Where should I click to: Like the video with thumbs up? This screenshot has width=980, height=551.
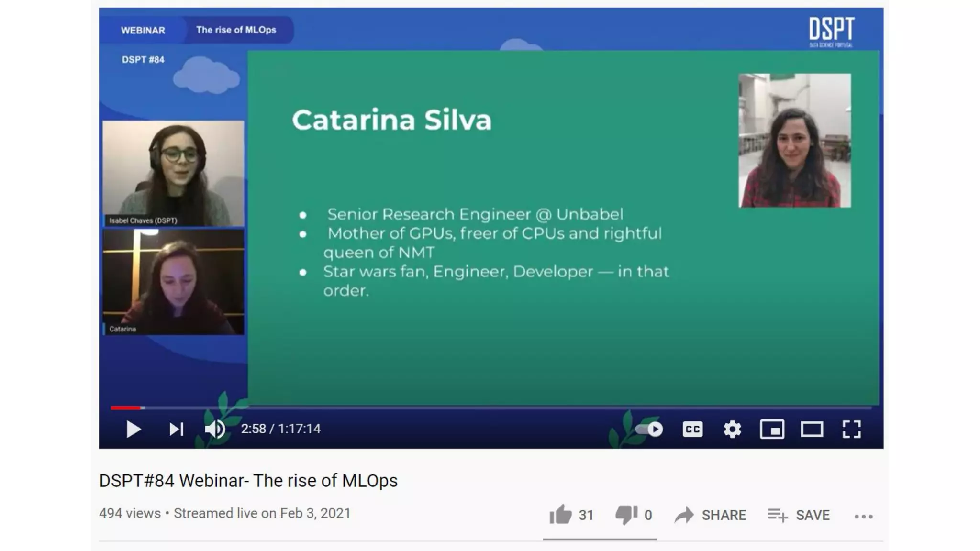560,515
